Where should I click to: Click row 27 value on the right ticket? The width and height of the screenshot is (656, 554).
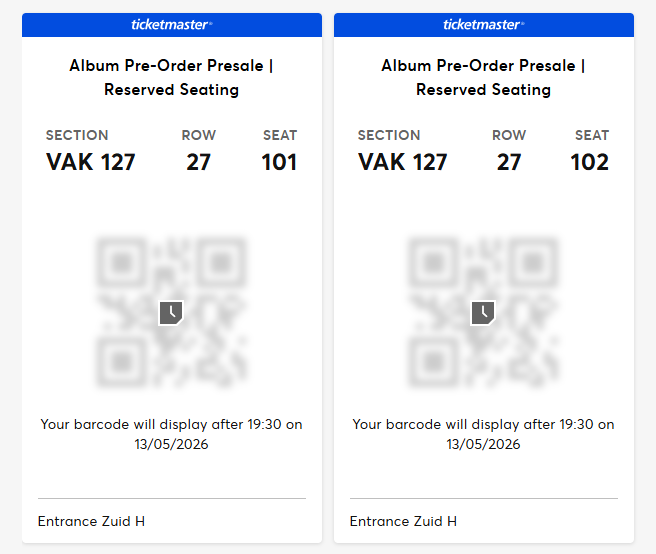510,162
